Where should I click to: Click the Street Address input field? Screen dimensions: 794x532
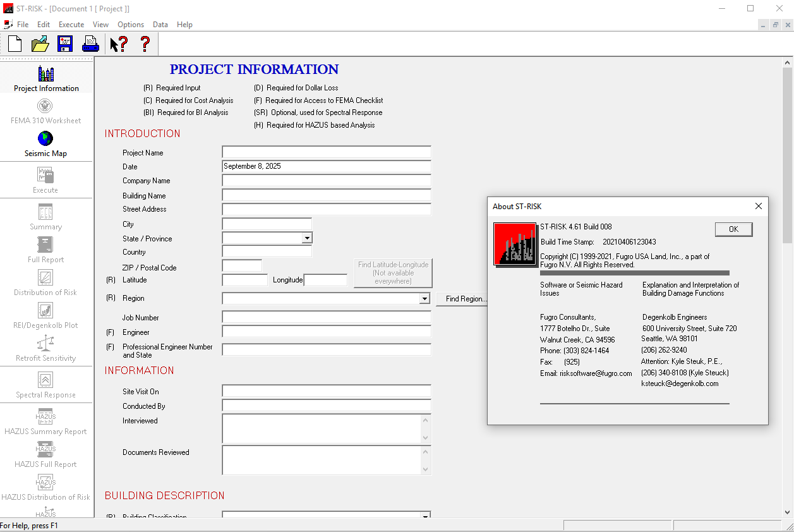[327, 209]
